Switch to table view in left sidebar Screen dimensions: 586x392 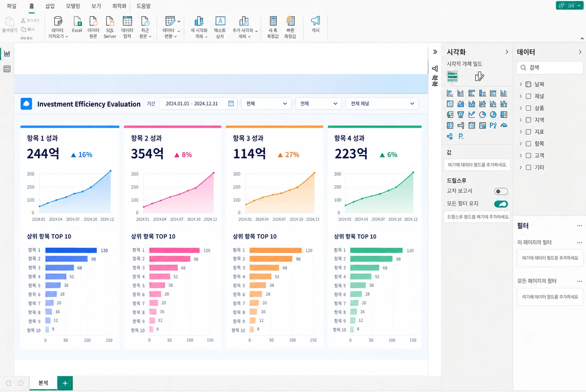tap(7, 69)
